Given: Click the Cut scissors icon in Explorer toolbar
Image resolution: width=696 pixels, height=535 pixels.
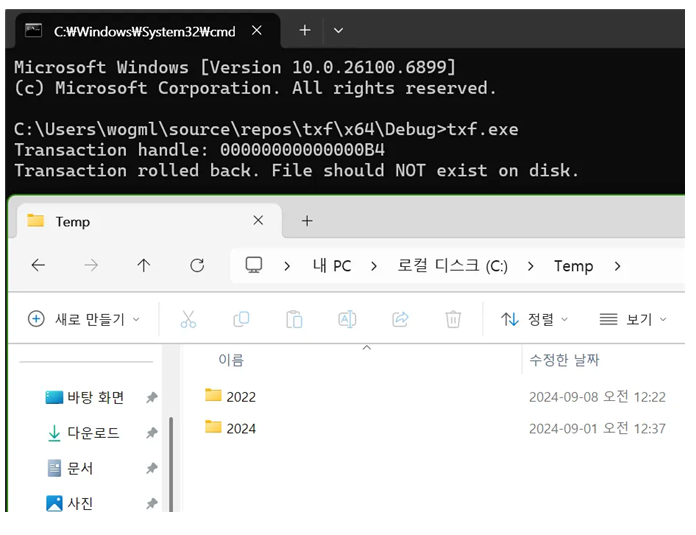Looking at the screenshot, I should coord(188,319).
